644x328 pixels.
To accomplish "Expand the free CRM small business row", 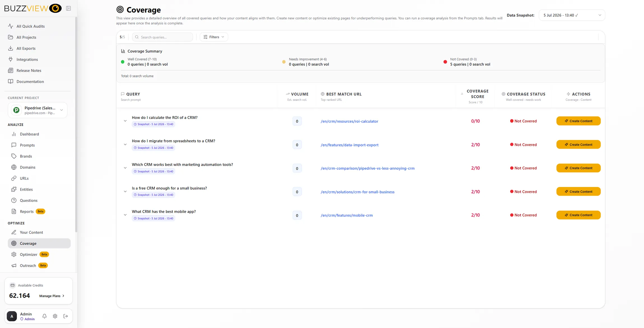I will [x=125, y=191].
